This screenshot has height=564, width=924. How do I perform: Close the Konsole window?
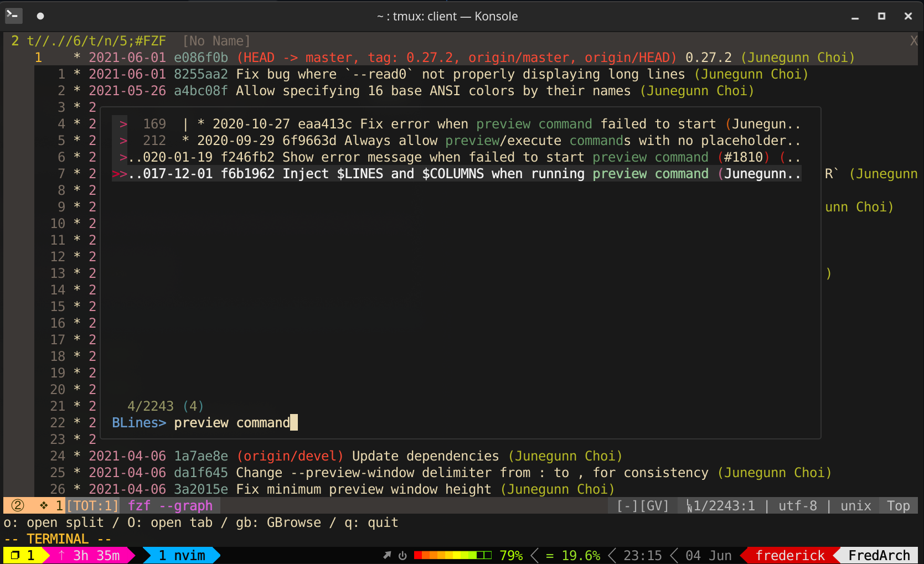(908, 16)
